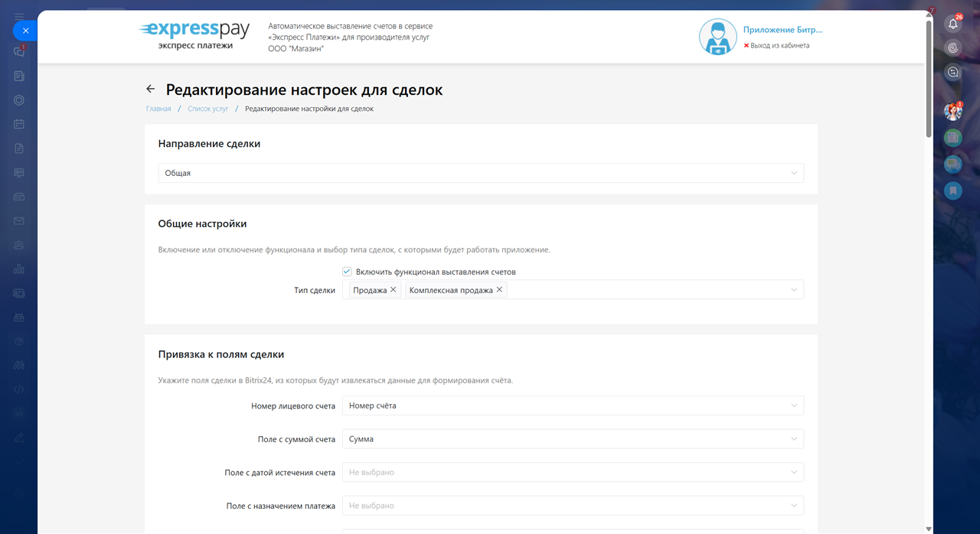Remove the 'Комплексная продажа' tag
980x534 pixels.
[x=499, y=290]
